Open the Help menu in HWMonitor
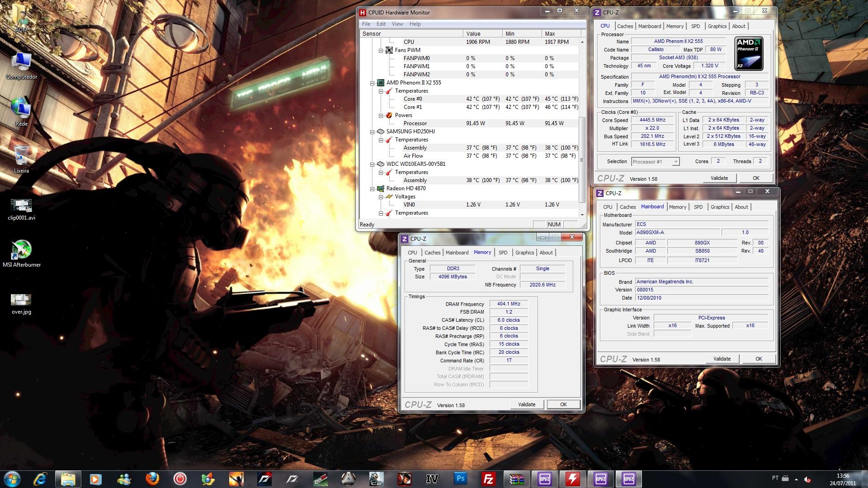This screenshot has height=488, width=868. [415, 24]
